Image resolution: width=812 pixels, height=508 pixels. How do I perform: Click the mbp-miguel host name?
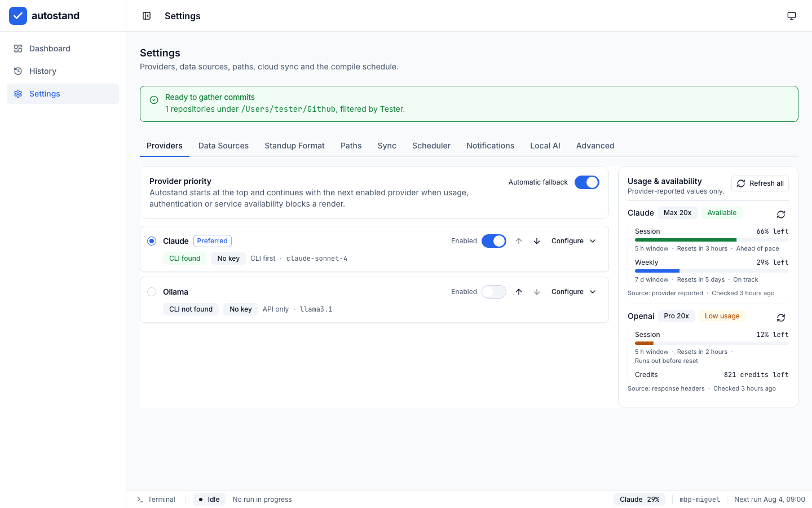700,500
